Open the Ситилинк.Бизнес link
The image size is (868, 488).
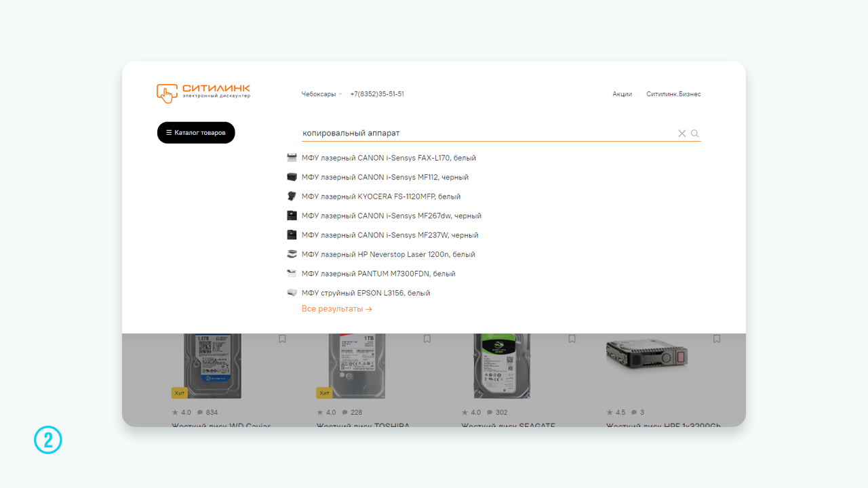click(673, 94)
